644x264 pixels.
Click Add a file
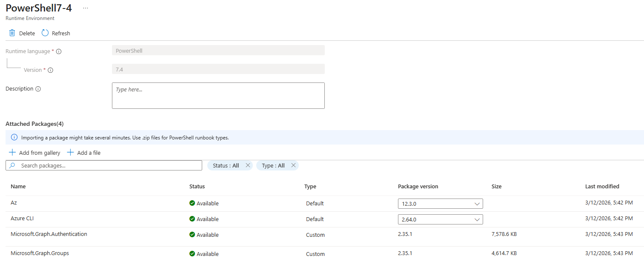point(84,153)
